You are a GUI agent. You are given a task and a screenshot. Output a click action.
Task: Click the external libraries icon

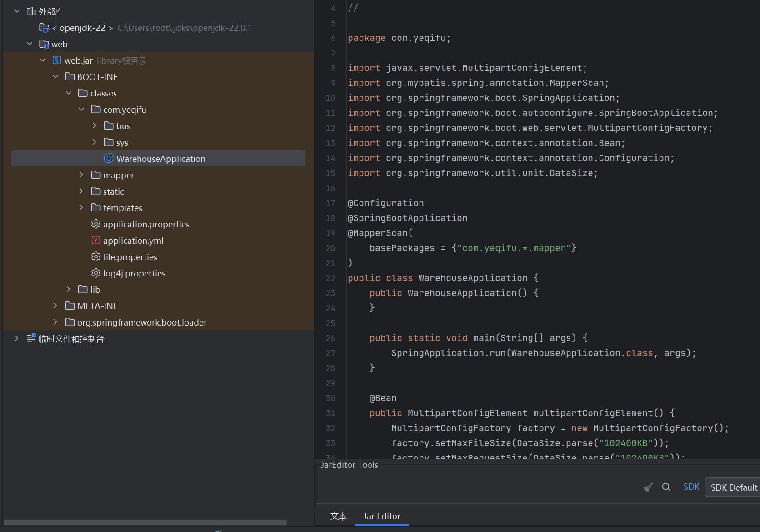31,11
